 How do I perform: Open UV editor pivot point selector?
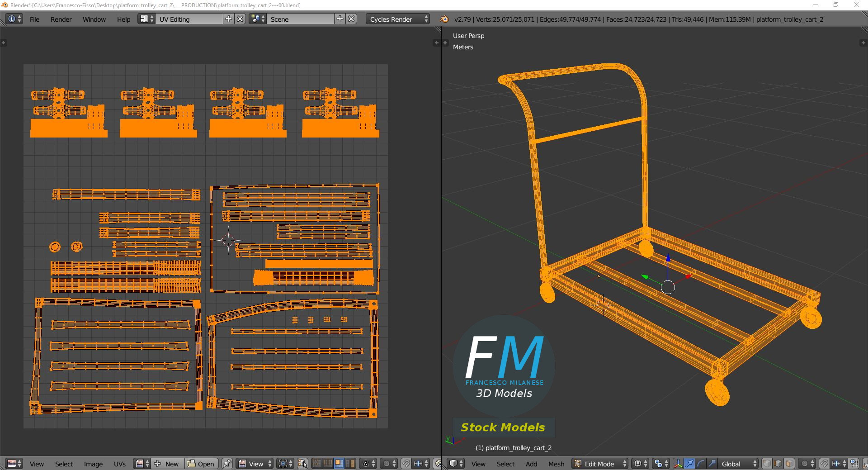tap(286, 464)
